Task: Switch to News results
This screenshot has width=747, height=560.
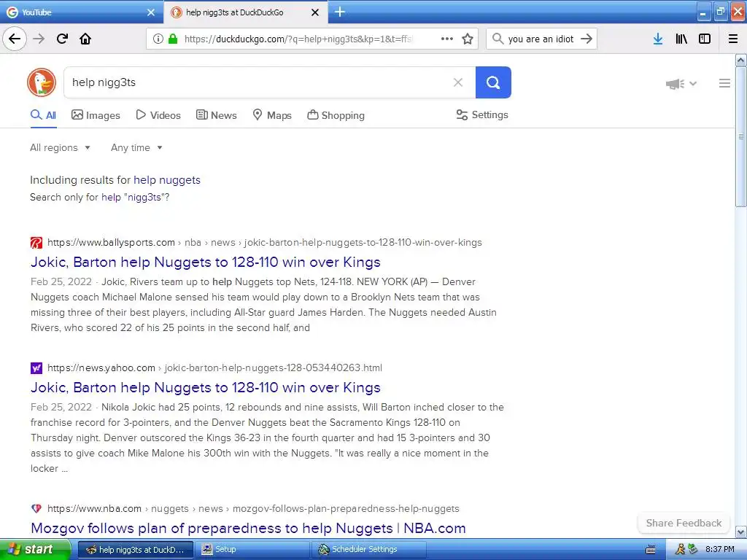Action: [x=216, y=115]
